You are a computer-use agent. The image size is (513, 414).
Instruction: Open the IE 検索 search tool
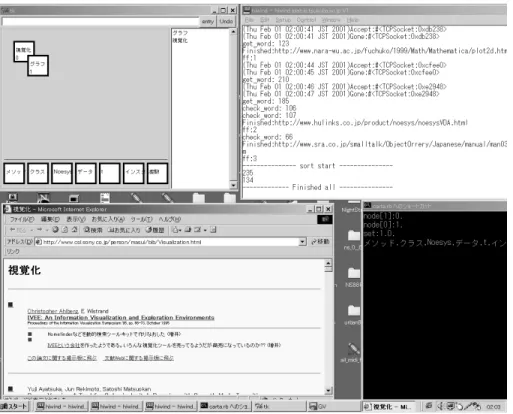[x=93, y=230]
